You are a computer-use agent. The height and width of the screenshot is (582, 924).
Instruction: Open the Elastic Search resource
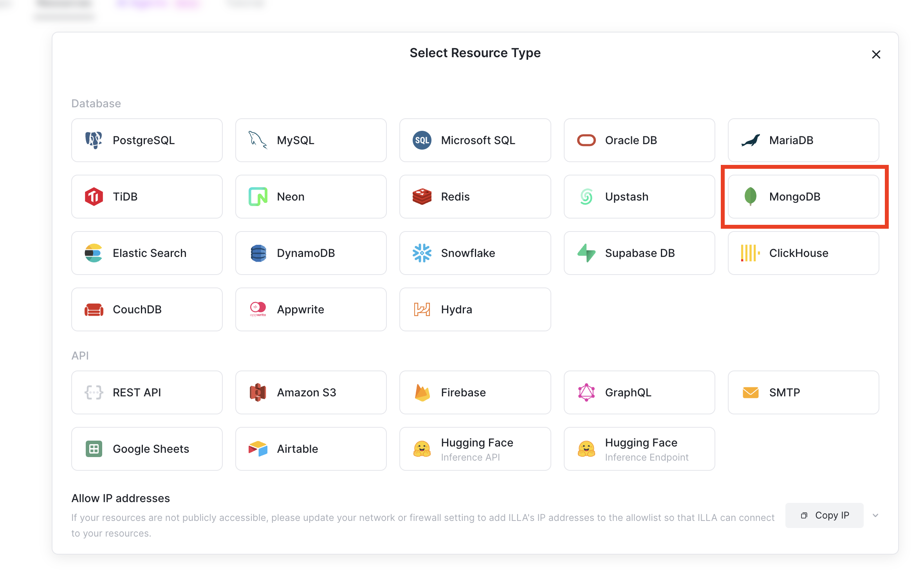pyautogui.click(x=146, y=253)
